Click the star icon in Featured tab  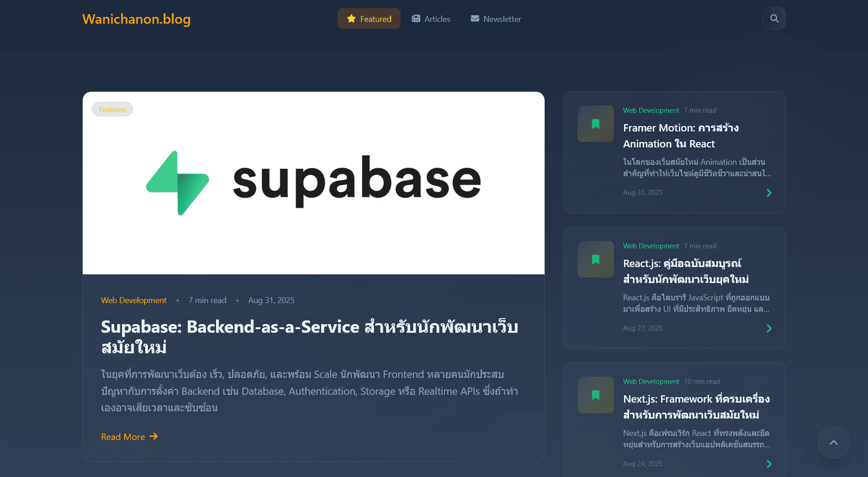[x=351, y=19]
